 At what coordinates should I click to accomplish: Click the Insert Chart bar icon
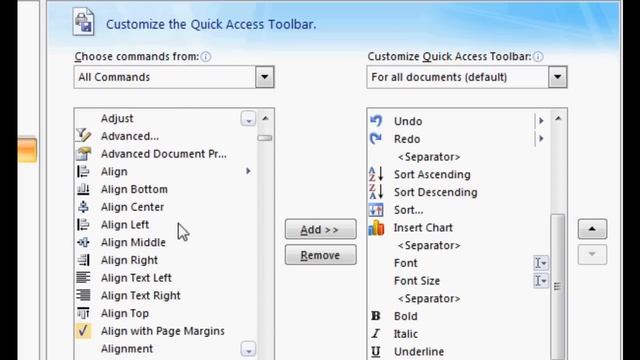point(376,227)
